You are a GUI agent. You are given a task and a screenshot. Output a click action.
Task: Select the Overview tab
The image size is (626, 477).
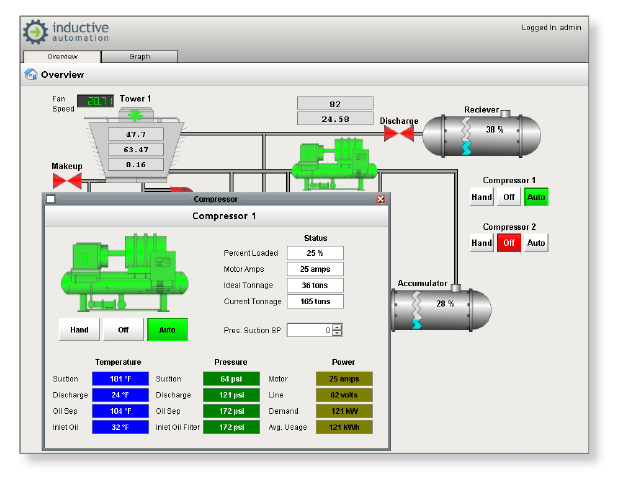(62, 56)
